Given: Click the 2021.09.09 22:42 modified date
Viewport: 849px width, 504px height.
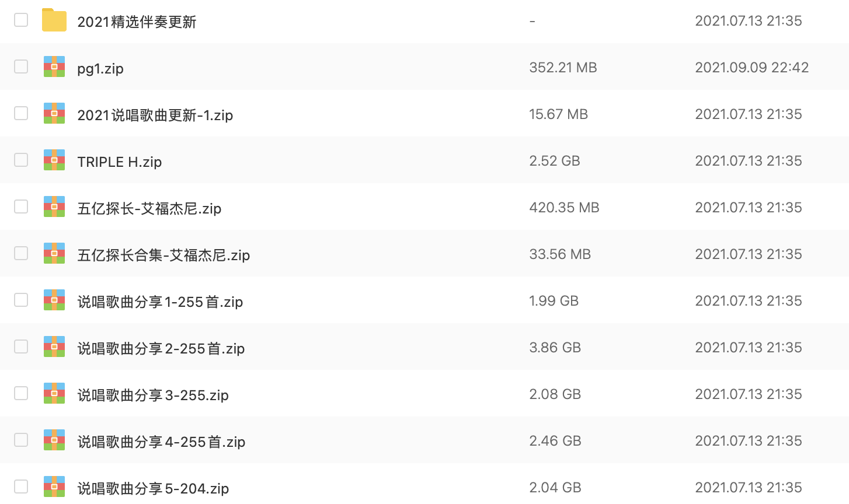Looking at the screenshot, I should point(751,68).
